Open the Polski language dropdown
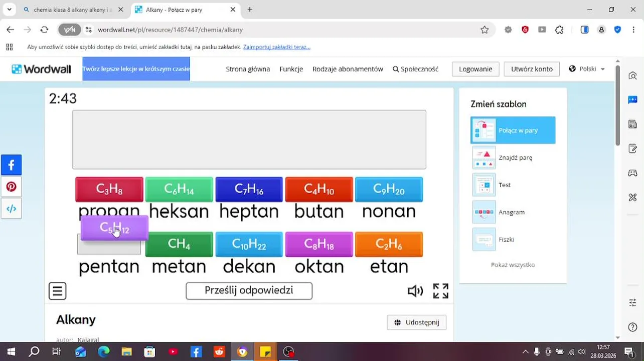644x361 pixels. click(x=587, y=69)
